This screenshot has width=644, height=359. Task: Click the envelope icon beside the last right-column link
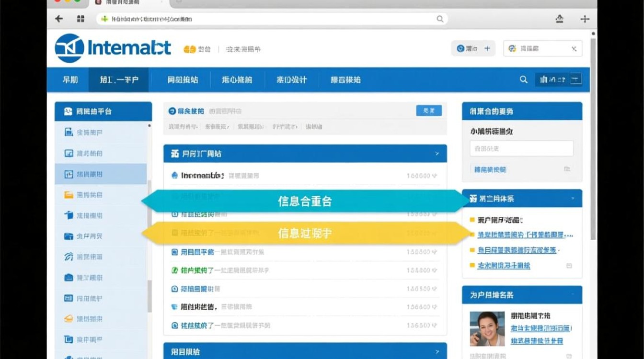(570, 267)
